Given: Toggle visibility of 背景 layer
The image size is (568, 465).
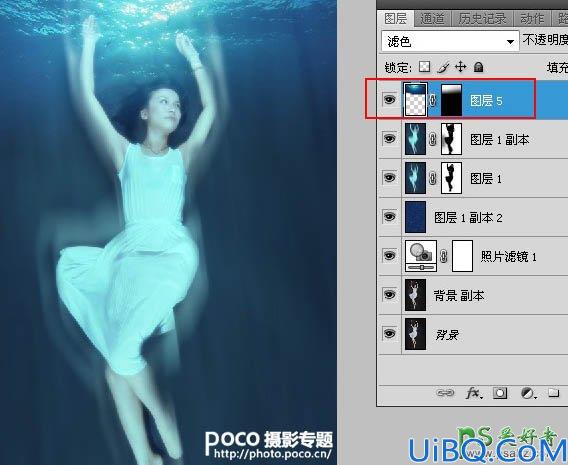Looking at the screenshot, I should (389, 333).
